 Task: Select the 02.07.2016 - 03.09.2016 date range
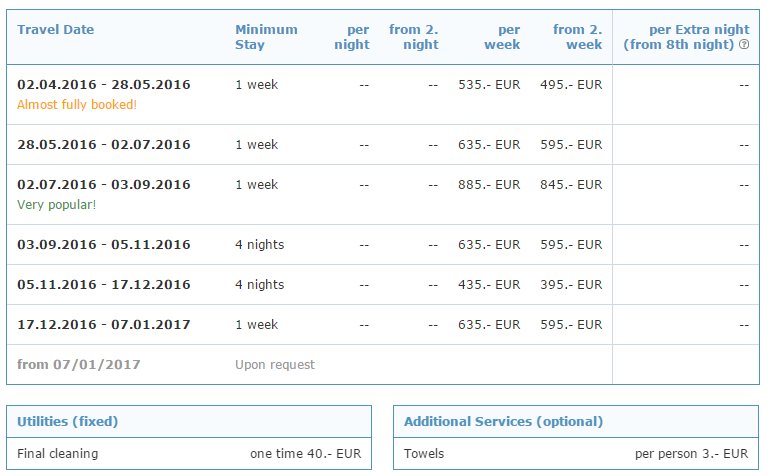point(104,185)
